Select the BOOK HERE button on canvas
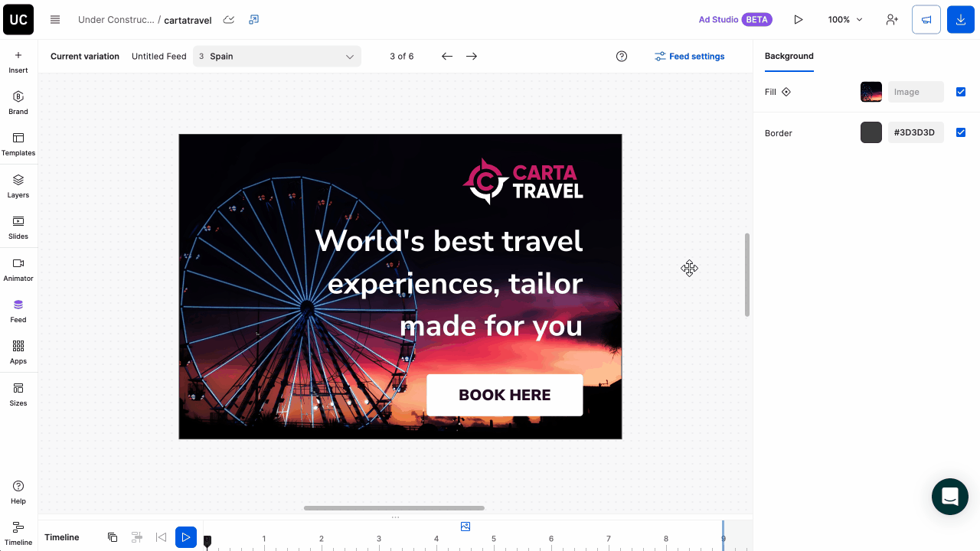980x551 pixels. tap(505, 395)
